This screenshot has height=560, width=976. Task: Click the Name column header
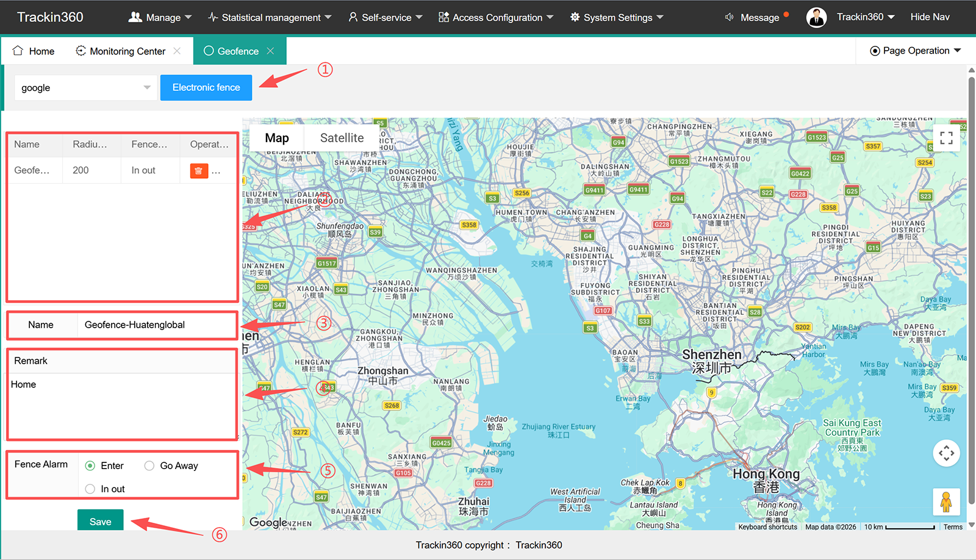[35, 145]
